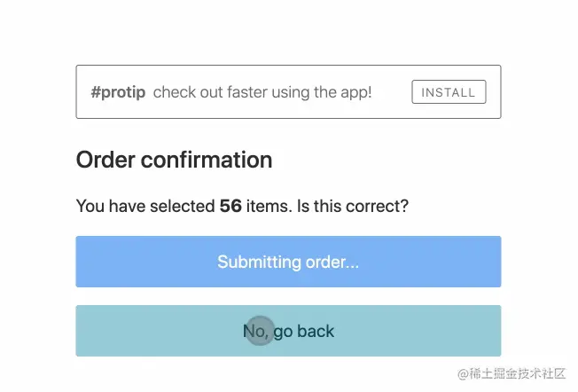Viewport: 578px width, 392px height.
Task: Click the gray circular cursor indicator
Action: tap(259, 331)
